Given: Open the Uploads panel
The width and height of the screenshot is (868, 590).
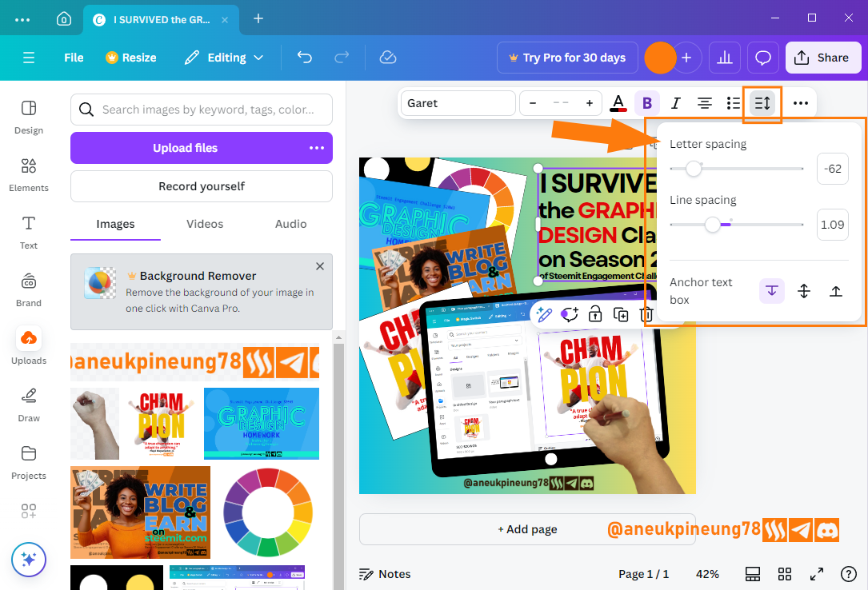Looking at the screenshot, I should tap(29, 346).
